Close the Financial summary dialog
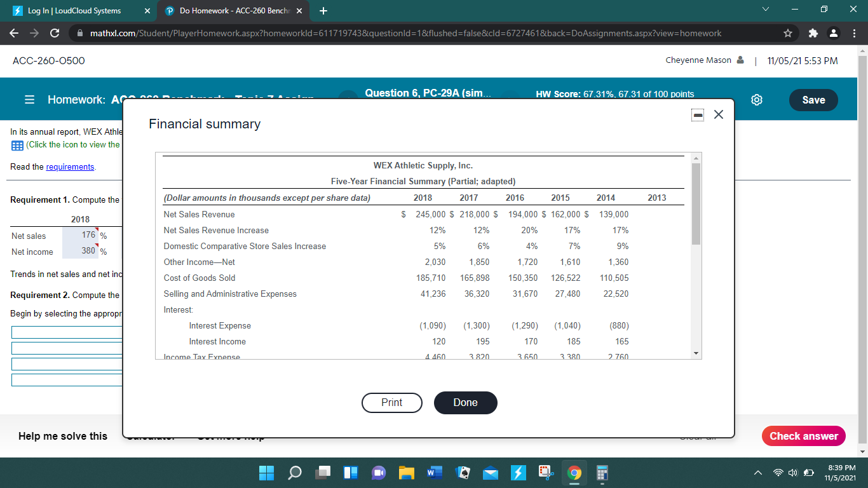Viewport: 868px width, 488px height. point(718,115)
